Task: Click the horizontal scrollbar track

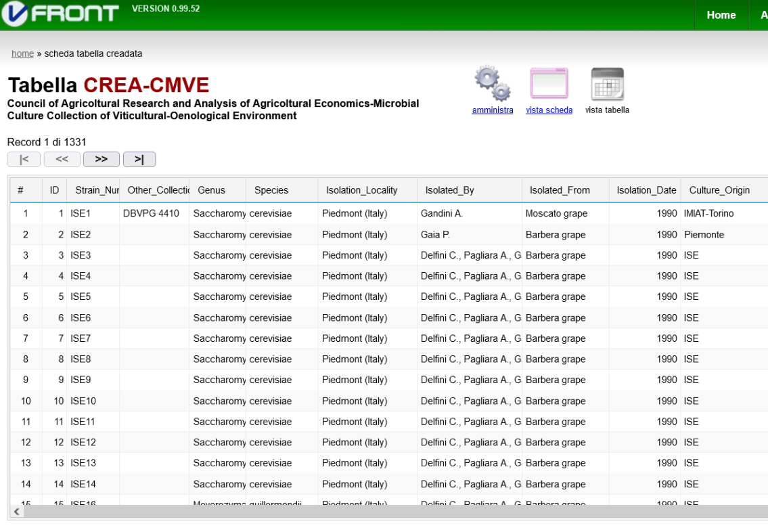Action: coord(396,512)
